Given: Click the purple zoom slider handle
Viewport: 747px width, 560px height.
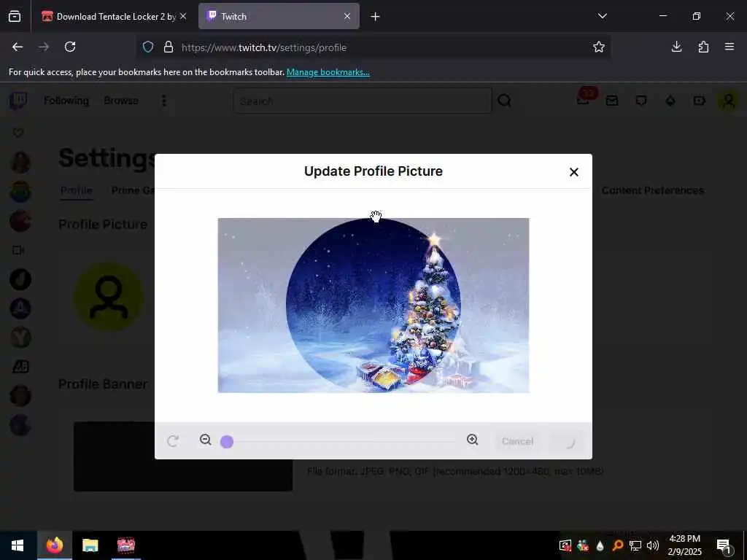Looking at the screenshot, I should coord(227,442).
